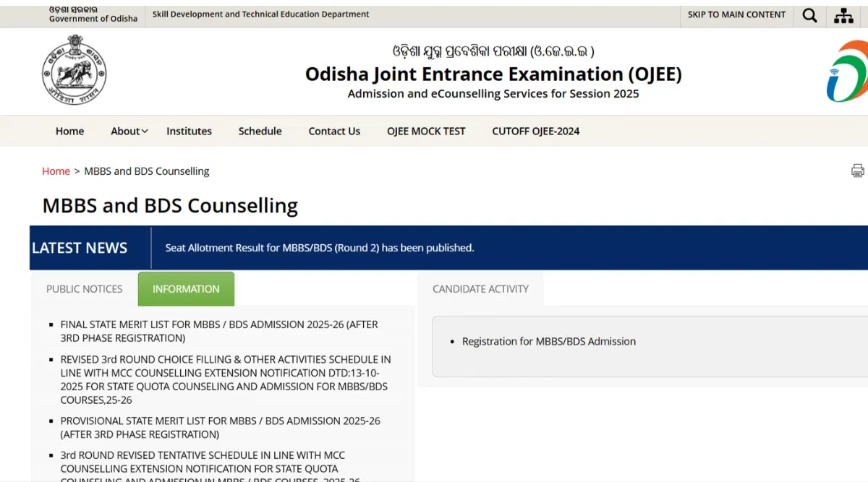Go to the Institutes menu item
868x482 pixels.
coord(189,131)
